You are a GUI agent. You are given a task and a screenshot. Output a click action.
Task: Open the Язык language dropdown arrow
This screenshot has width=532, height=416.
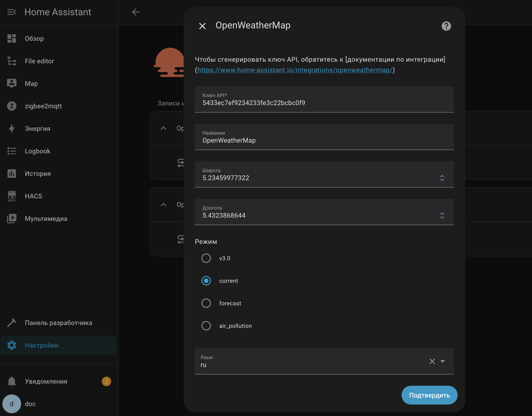443,361
